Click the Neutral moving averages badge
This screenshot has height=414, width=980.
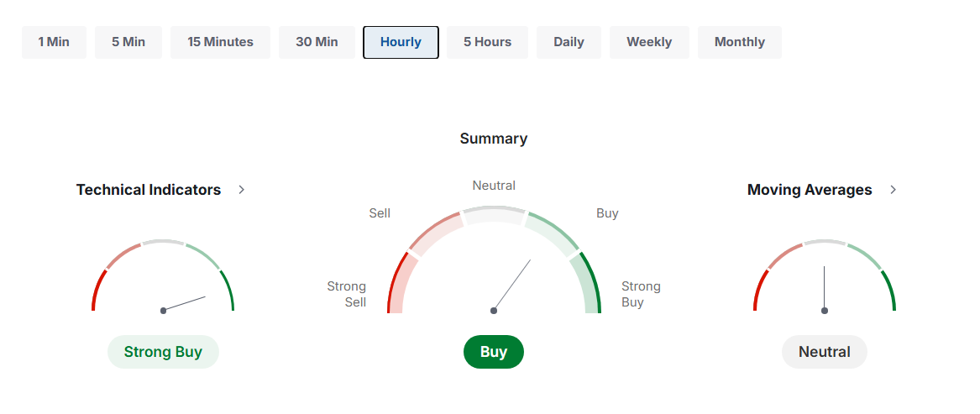point(825,352)
